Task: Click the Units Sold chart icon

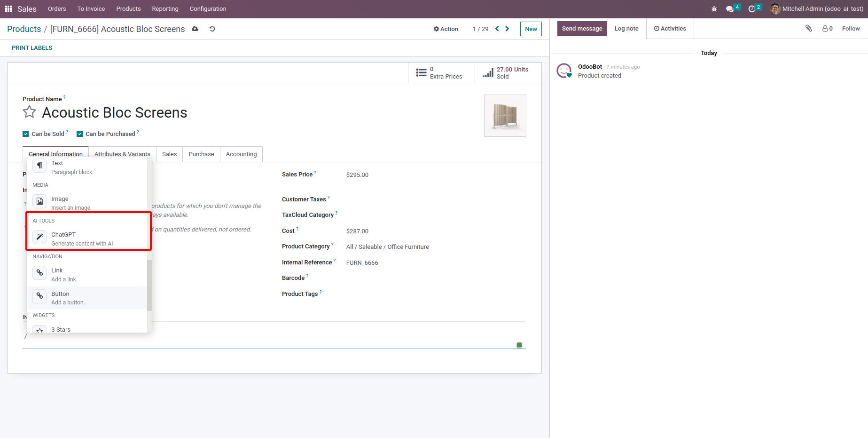Action: (x=488, y=73)
